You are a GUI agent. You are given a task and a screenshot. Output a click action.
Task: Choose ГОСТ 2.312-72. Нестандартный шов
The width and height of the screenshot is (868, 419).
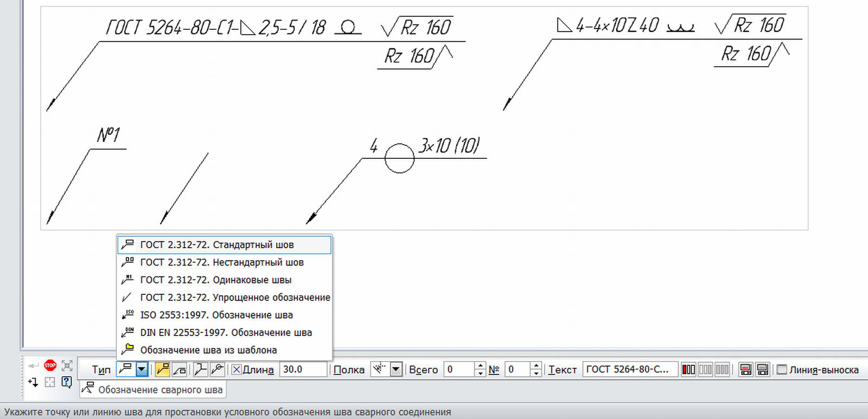(x=224, y=262)
